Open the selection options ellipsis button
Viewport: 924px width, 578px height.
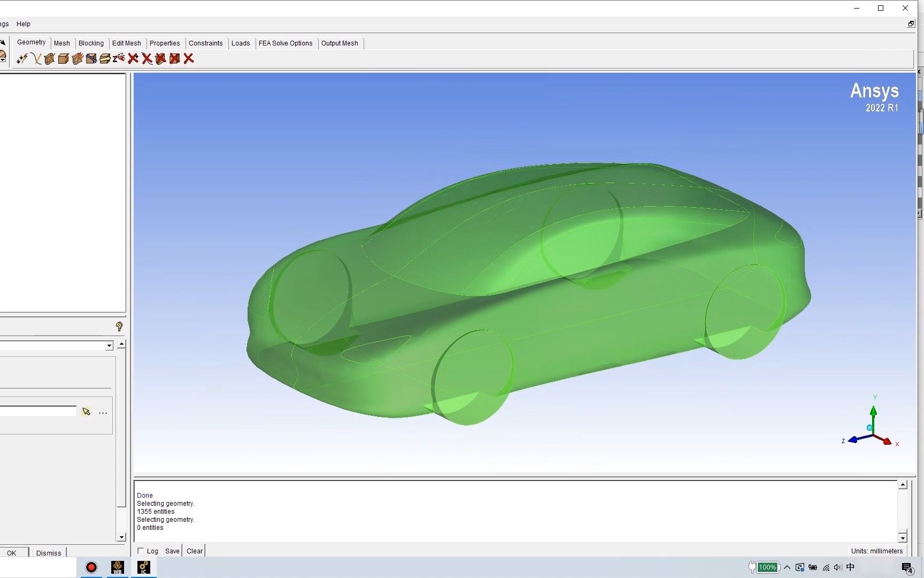(103, 413)
